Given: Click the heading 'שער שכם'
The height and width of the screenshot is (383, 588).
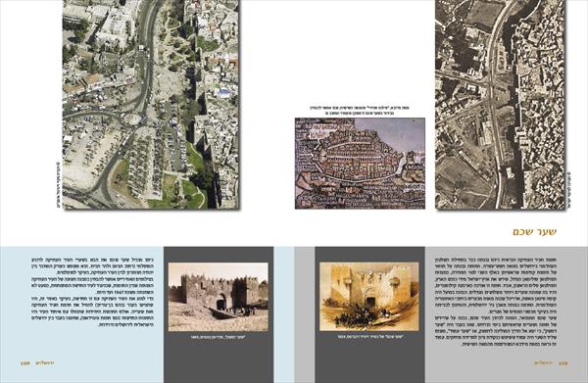Looking at the screenshot, I should pos(535,231).
